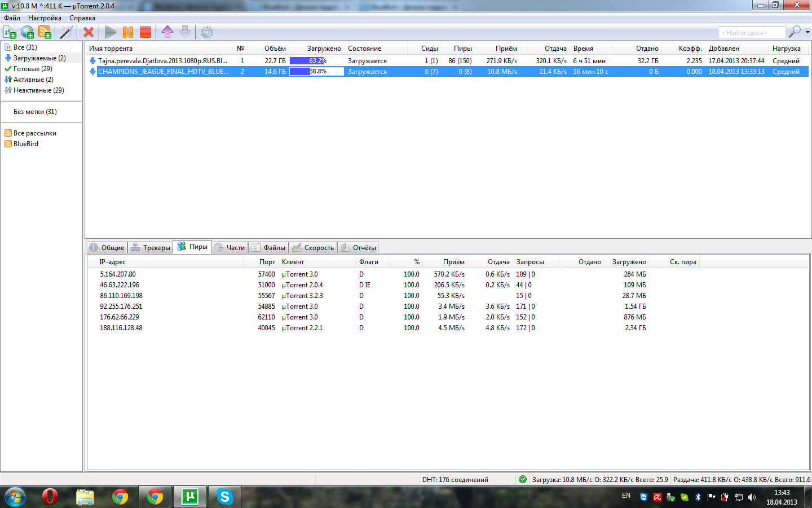Open the Create New Torrent wand icon
This screenshot has height=508, width=812.
pos(67,32)
